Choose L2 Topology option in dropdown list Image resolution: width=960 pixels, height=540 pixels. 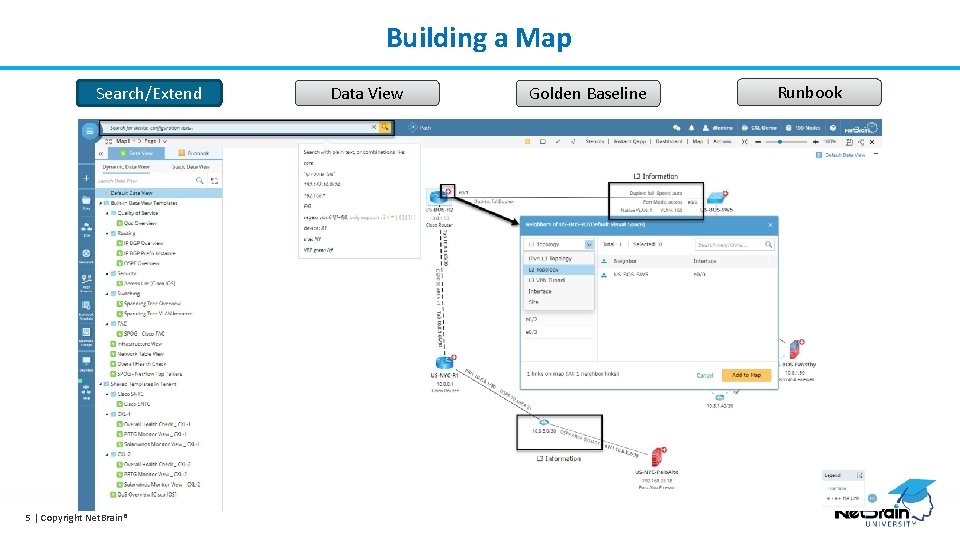point(559,269)
